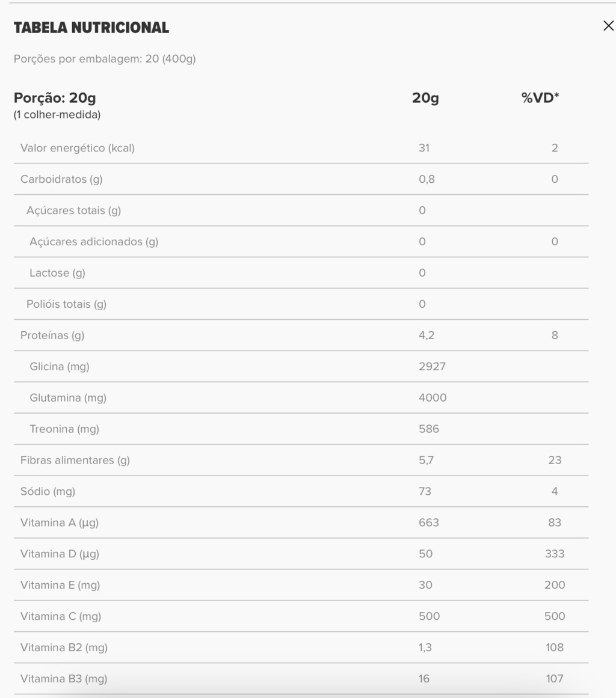
Task: Select the Treonina (mg) row
Action: pyautogui.click(x=301, y=429)
